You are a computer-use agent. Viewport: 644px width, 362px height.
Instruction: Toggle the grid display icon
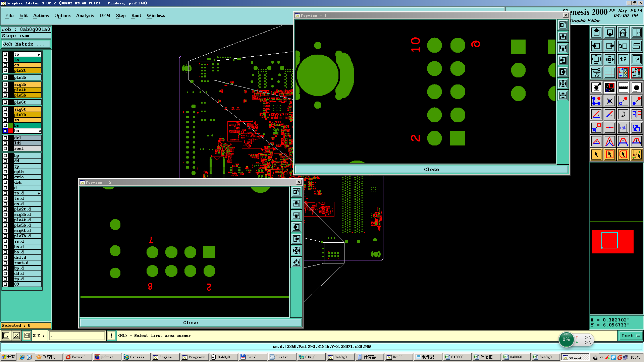610,73
